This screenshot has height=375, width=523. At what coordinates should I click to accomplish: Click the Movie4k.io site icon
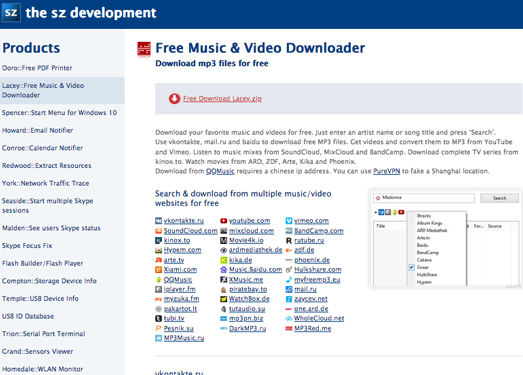click(223, 241)
